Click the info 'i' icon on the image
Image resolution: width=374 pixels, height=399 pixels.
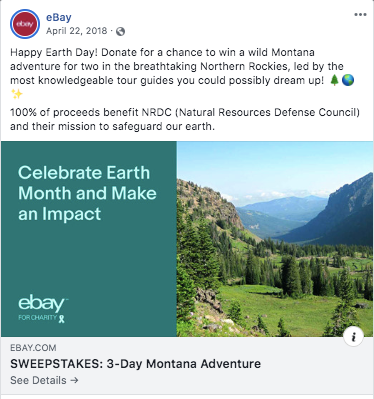pos(353,337)
